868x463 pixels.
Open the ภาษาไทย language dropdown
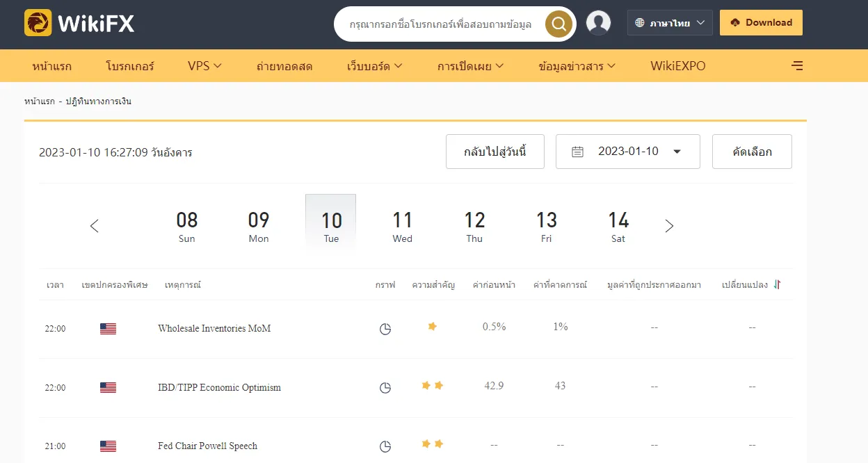pos(670,23)
